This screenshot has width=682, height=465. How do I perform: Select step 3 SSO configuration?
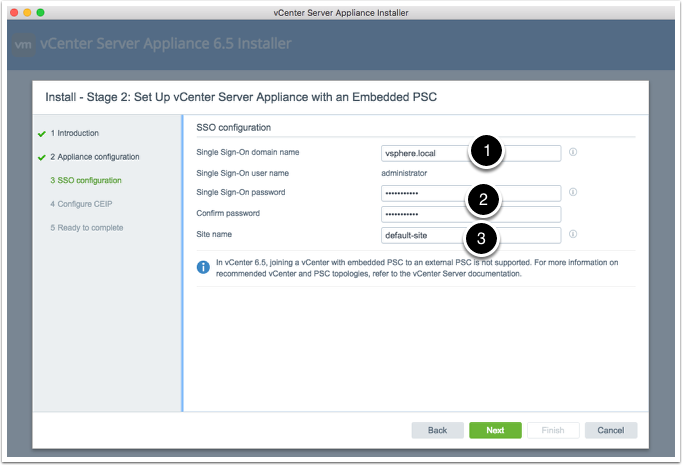85,181
